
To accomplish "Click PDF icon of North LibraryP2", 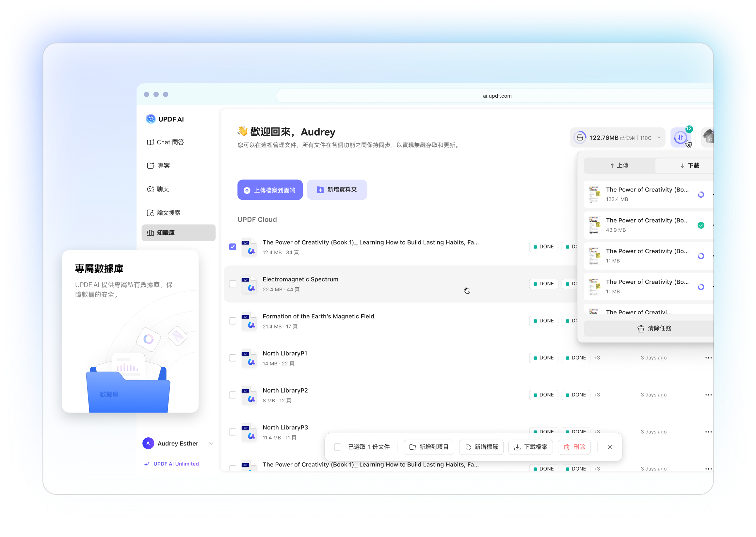I will click(249, 395).
